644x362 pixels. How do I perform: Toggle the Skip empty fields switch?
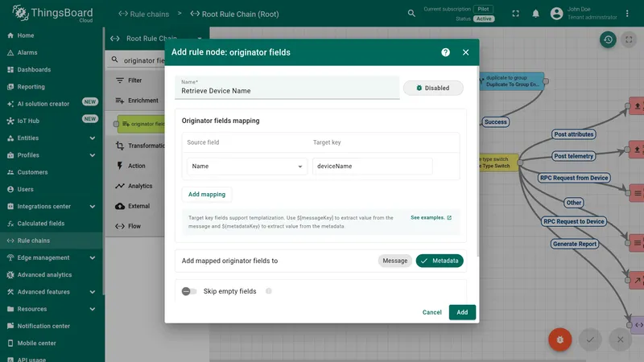coord(189,291)
